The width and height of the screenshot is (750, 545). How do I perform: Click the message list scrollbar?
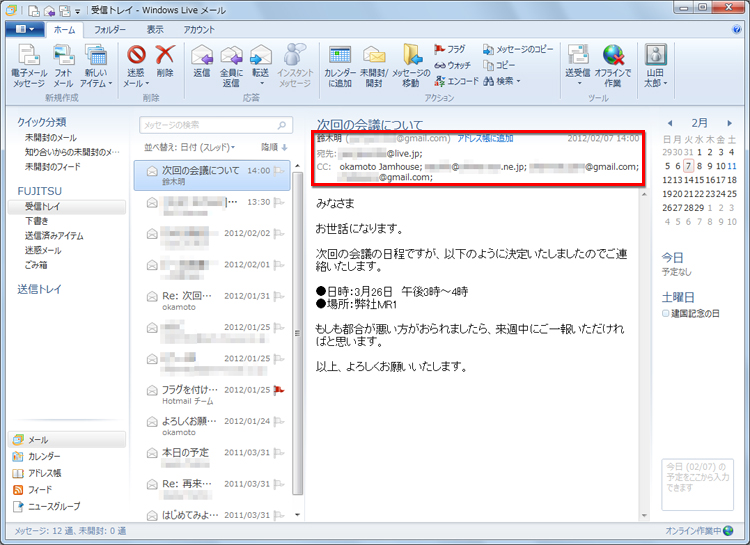pos(298,334)
